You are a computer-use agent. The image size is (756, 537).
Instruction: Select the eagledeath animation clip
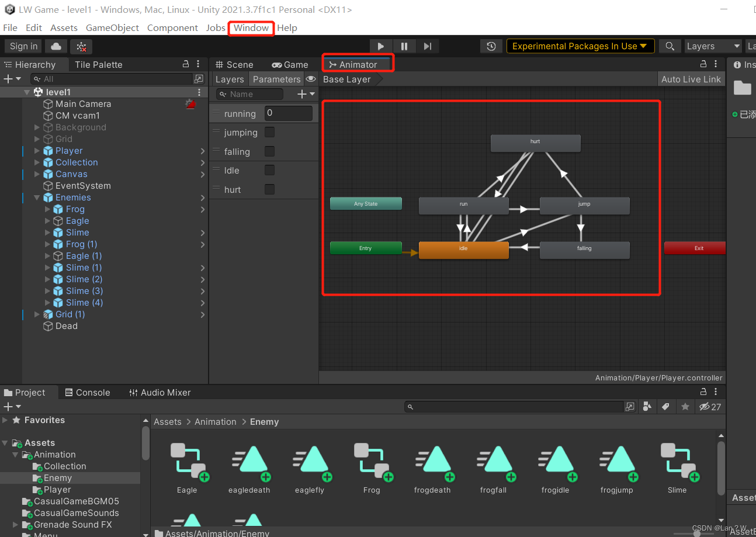(x=249, y=469)
